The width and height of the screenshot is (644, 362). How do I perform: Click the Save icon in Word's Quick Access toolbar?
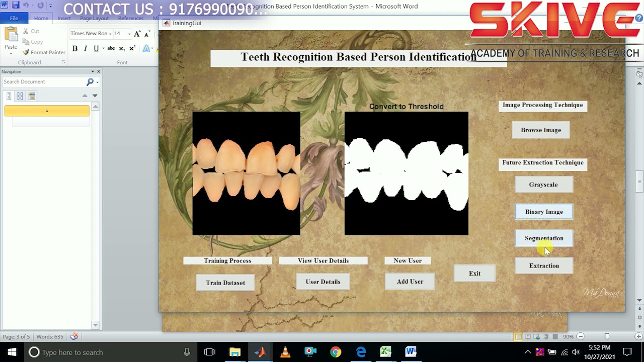tap(15, 5)
